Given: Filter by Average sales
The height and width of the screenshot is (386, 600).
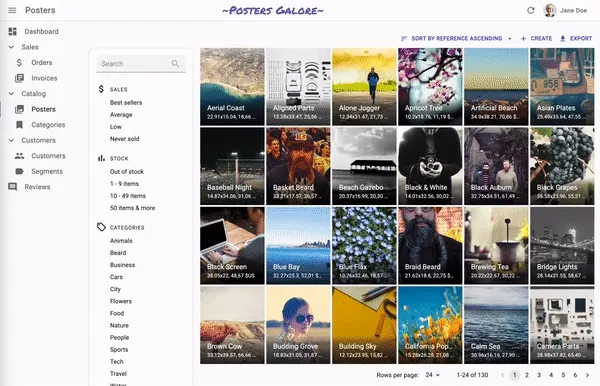Looking at the screenshot, I should pos(121,115).
